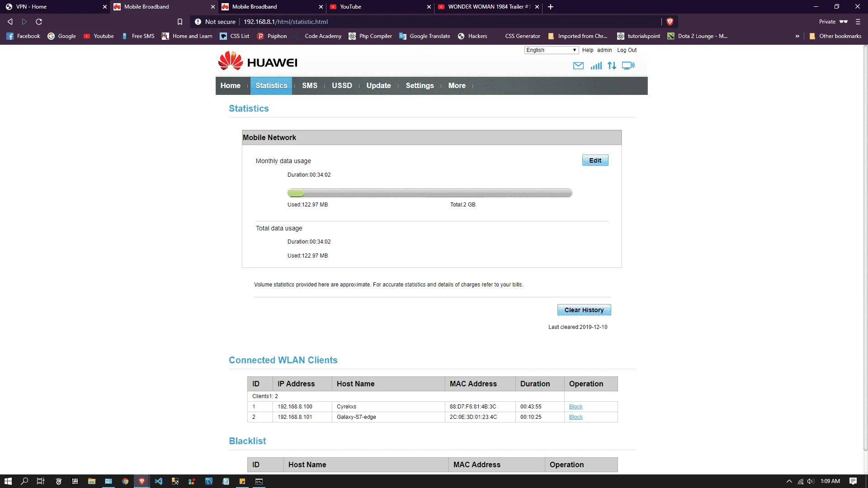Open Youtube bookmark
This screenshot has height=488, width=868.
coord(99,36)
